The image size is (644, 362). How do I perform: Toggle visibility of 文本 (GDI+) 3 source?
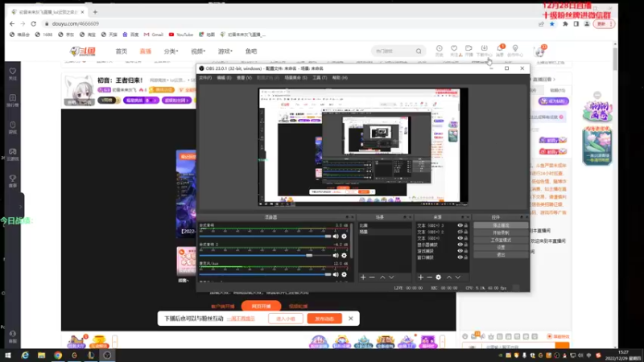460,225
